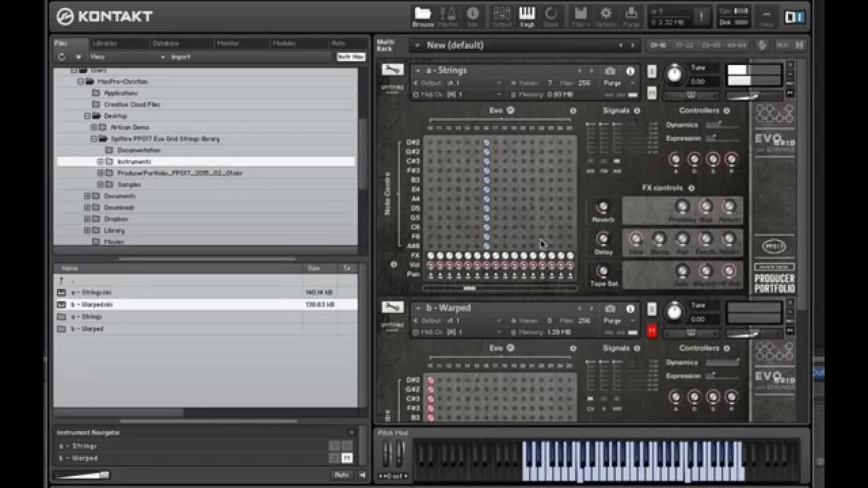Click the info icon beside Controllers

726,110
